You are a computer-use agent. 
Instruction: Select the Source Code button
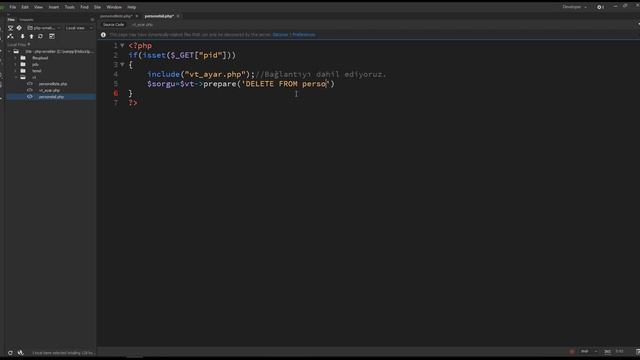(x=113, y=24)
